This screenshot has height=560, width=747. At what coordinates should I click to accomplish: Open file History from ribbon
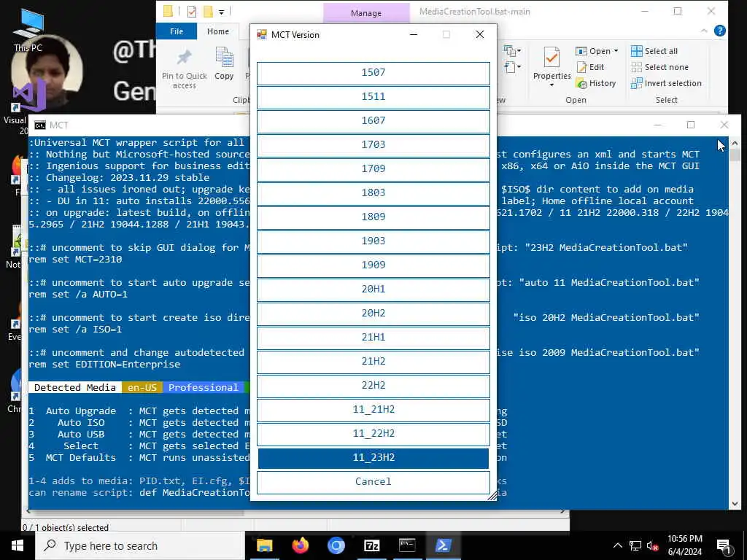pyautogui.click(x=596, y=83)
